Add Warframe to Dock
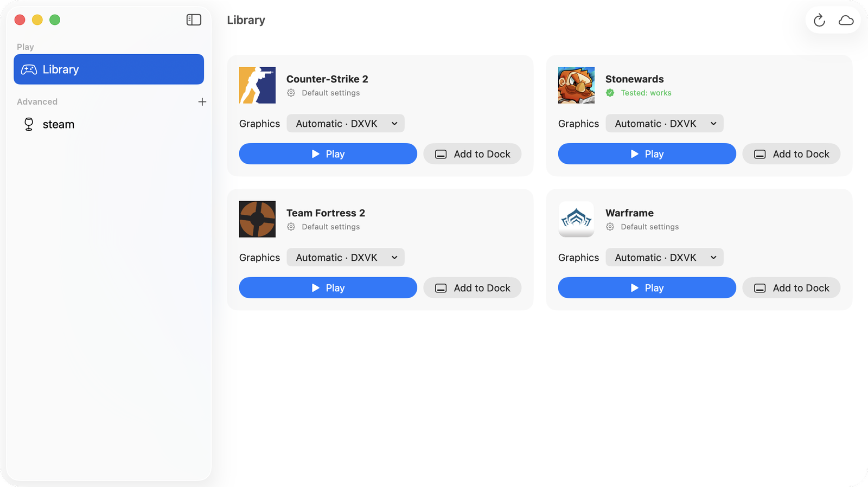 [792, 288]
